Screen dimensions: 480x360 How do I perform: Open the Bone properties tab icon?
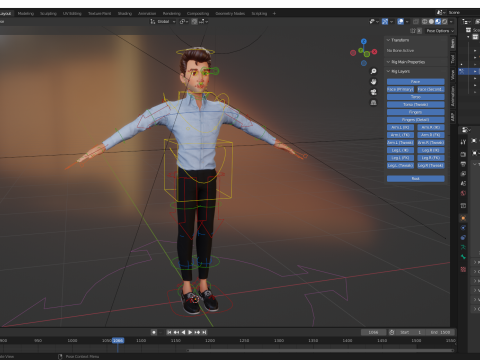463,257
